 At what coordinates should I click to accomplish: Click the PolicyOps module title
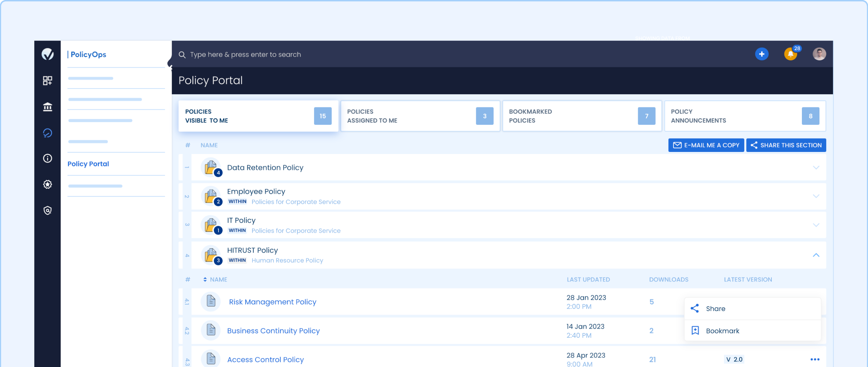(88, 54)
